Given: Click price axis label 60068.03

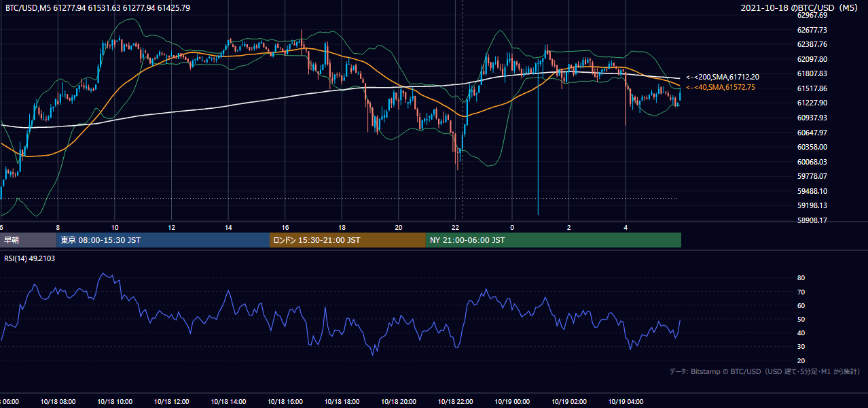Looking at the screenshot, I should [x=812, y=162].
